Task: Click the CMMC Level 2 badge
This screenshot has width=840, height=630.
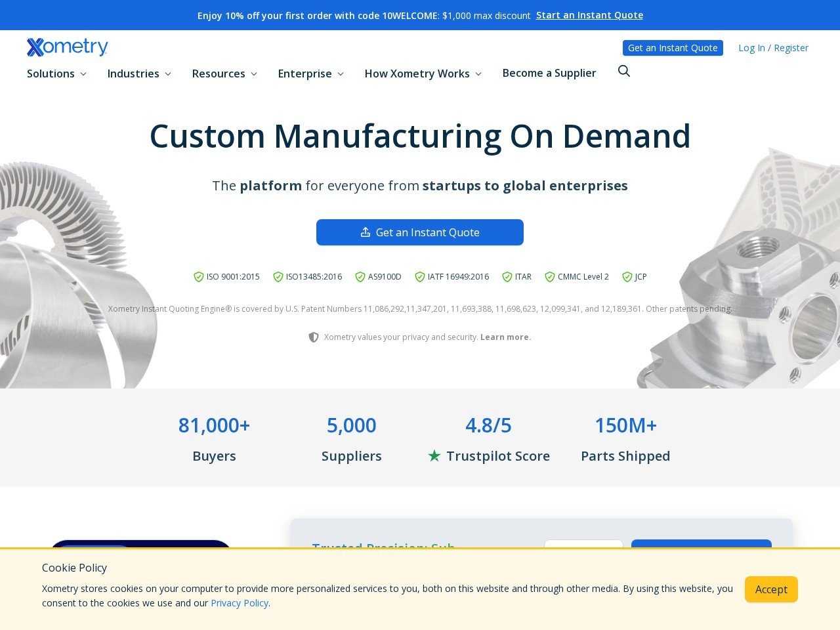Action: point(577,276)
